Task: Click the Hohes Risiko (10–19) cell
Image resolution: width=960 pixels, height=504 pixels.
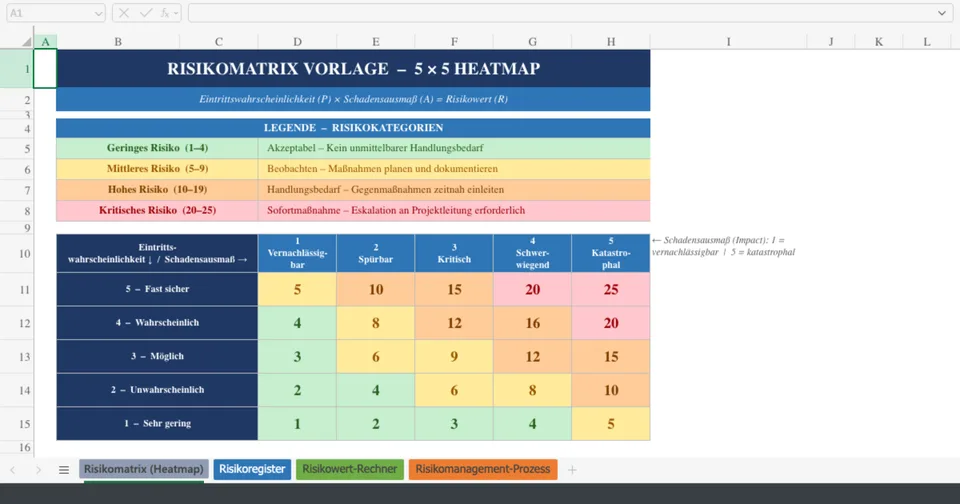Action: click(x=157, y=190)
